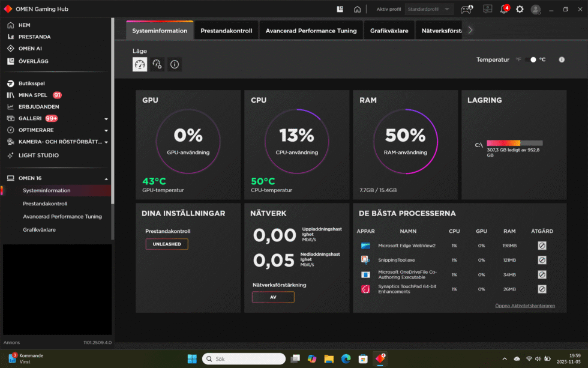Show hidden system tray icons

click(x=505, y=359)
